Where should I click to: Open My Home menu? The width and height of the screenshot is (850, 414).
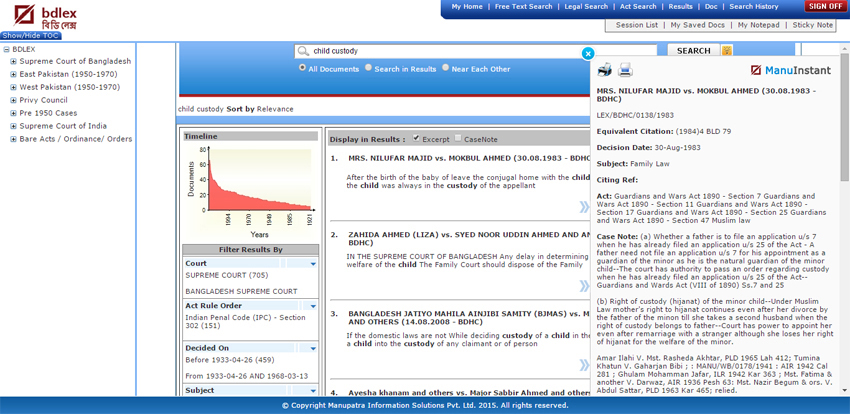click(467, 7)
